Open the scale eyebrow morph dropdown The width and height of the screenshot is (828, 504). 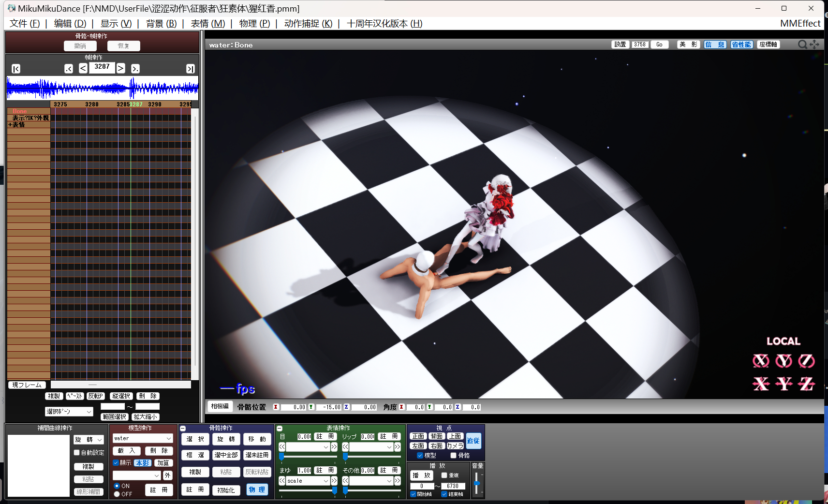click(x=308, y=481)
